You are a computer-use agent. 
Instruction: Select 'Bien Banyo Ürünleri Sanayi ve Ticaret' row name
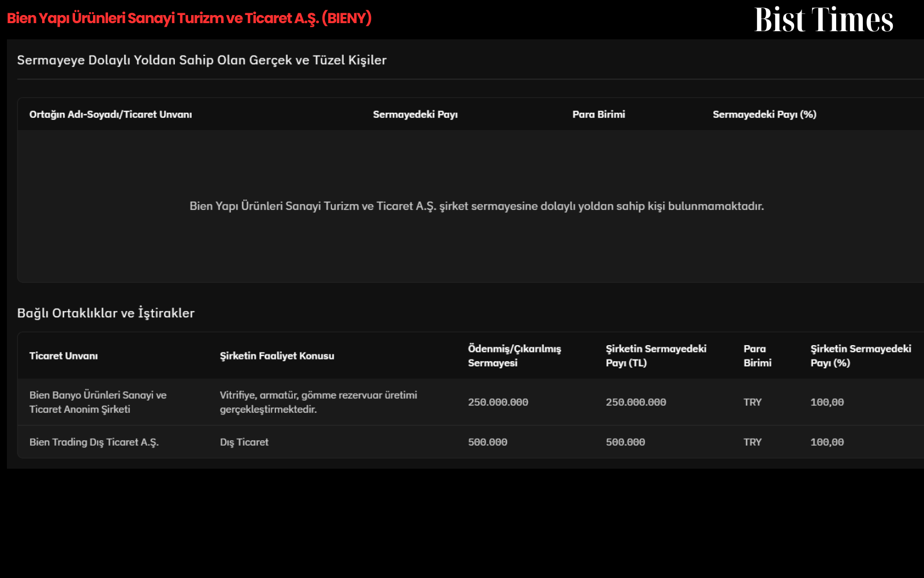coord(98,402)
